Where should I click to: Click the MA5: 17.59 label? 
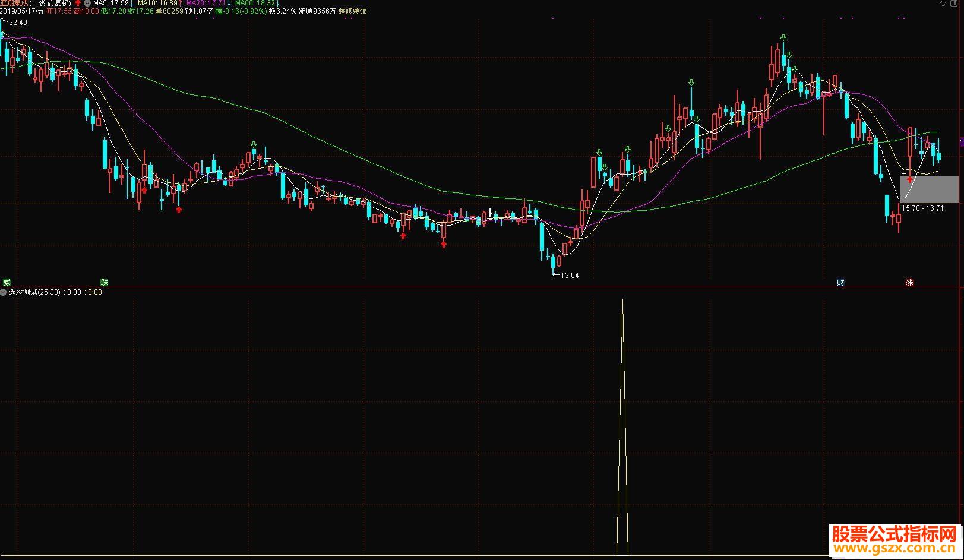coord(110,3)
